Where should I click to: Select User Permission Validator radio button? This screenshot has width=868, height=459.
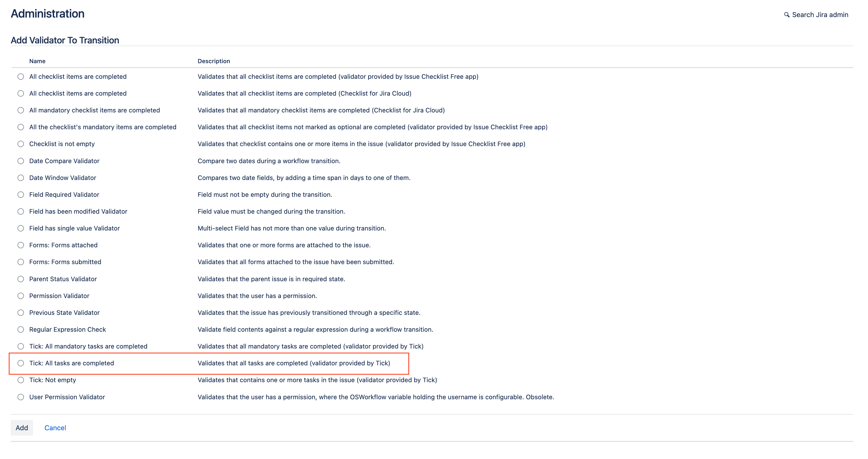[21, 397]
